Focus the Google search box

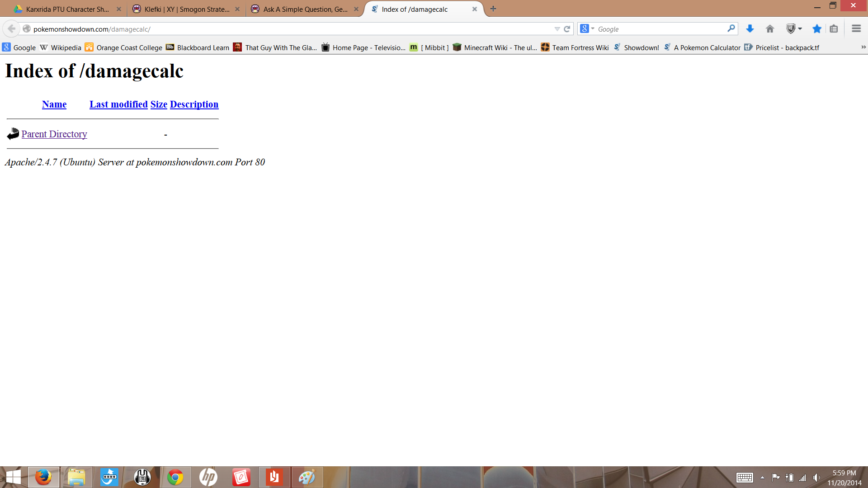pos(660,29)
